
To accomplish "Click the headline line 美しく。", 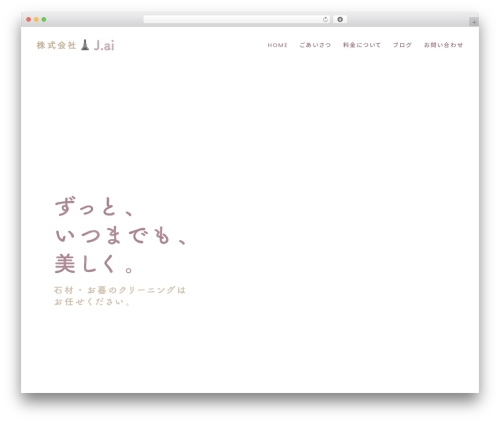I will pos(94,264).
